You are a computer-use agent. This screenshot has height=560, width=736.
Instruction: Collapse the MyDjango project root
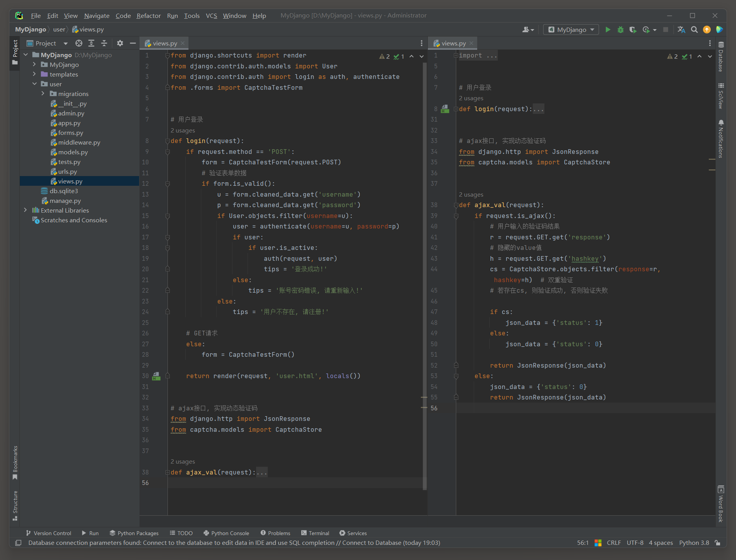coord(25,55)
